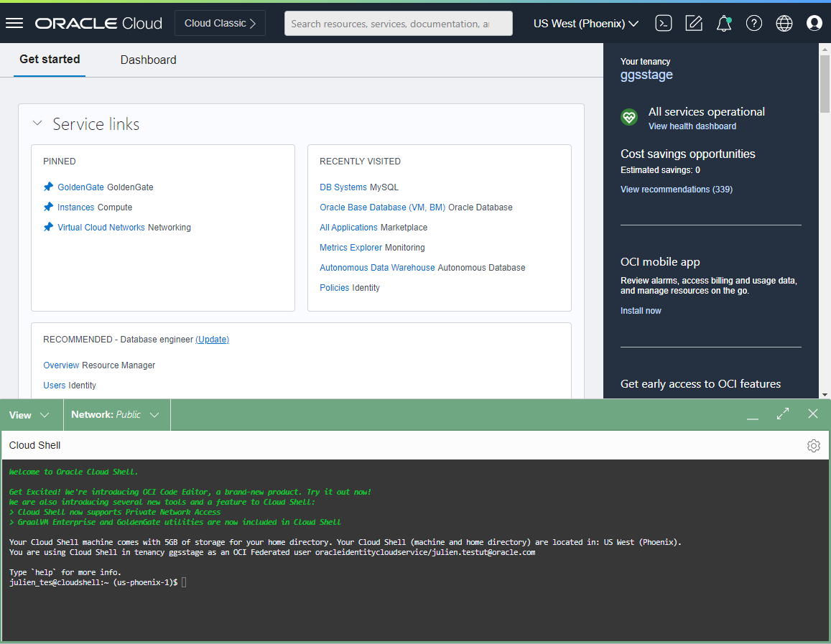Switch to the Dashboard tab
Screen dimensions: 831x644
tap(148, 60)
